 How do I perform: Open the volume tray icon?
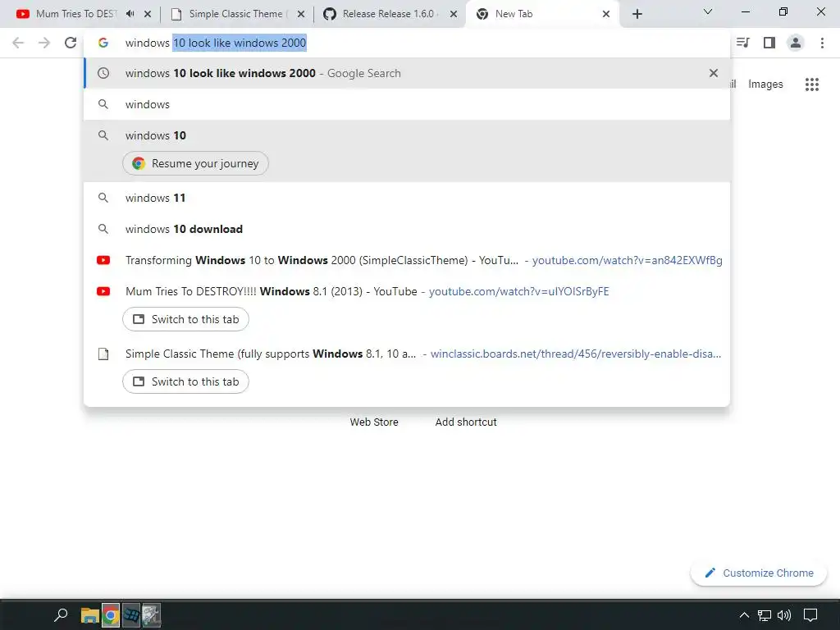(x=784, y=615)
